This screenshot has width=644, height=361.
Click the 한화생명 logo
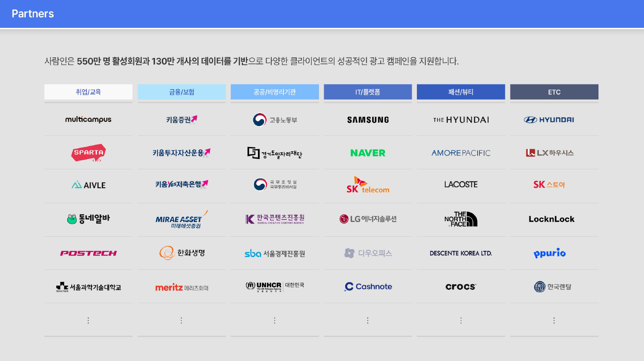tap(182, 253)
